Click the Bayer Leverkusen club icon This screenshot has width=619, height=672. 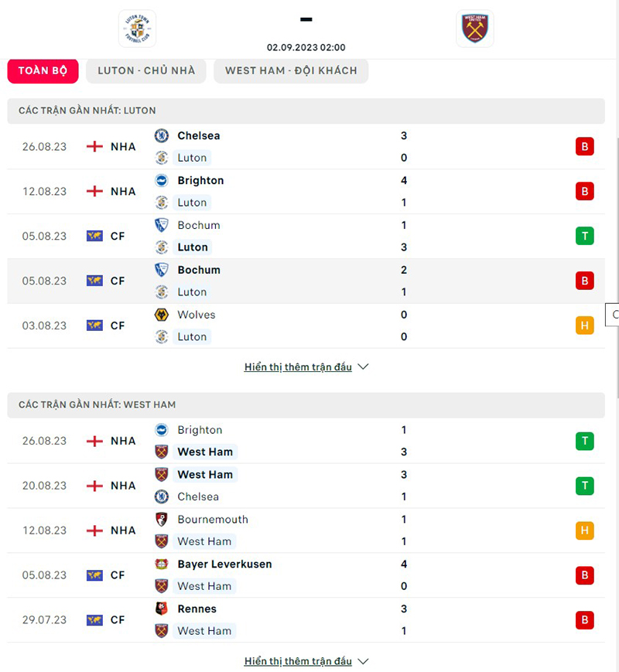(162, 565)
